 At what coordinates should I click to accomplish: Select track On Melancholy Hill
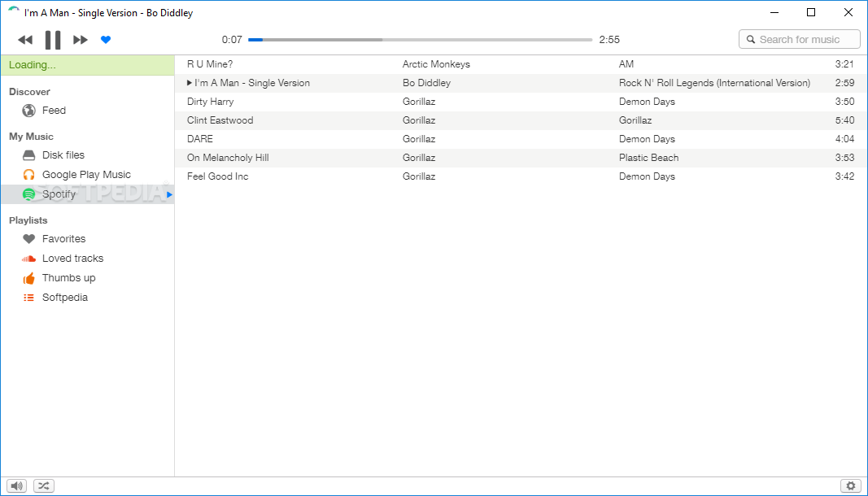pos(228,158)
